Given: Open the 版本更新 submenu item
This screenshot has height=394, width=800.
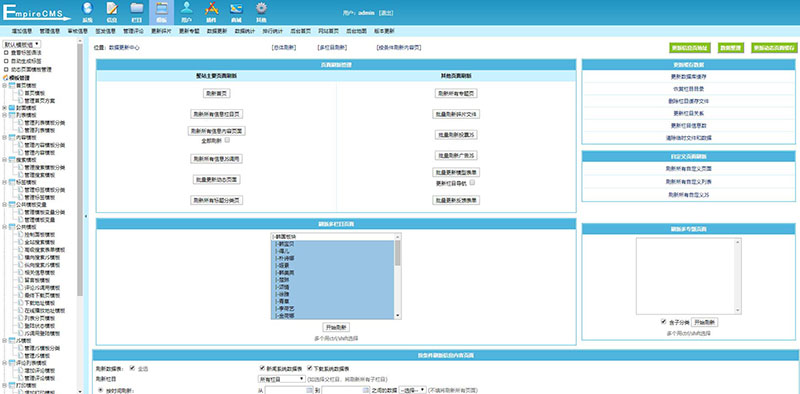Looking at the screenshot, I should click(384, 31).
